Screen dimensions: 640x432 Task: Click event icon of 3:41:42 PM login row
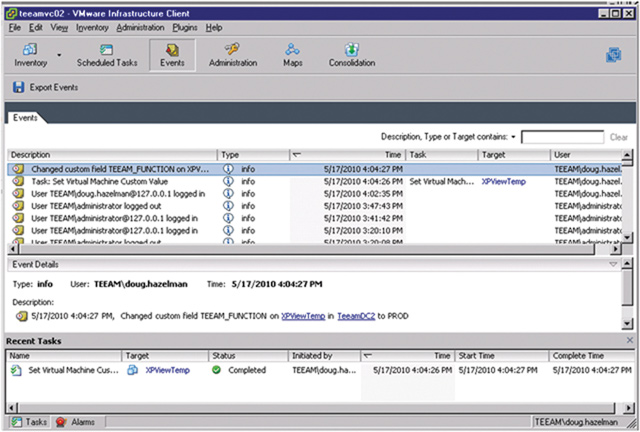click(18, 218)
